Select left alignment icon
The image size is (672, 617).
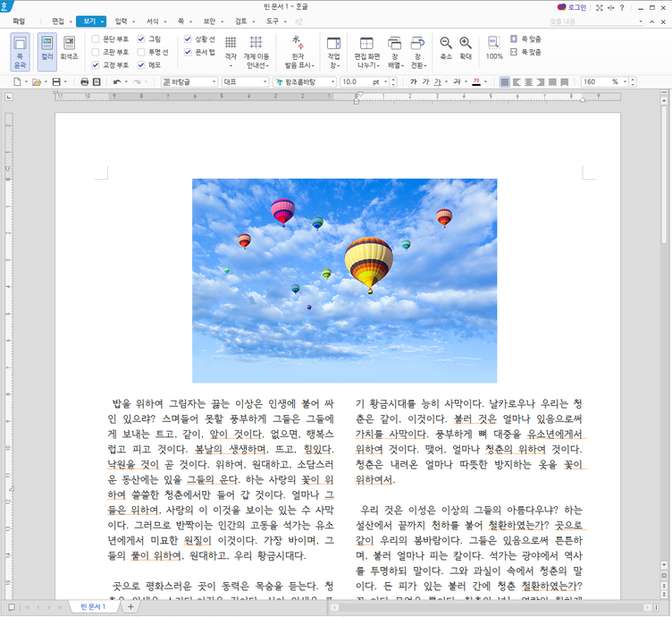(x=517, y=81)
